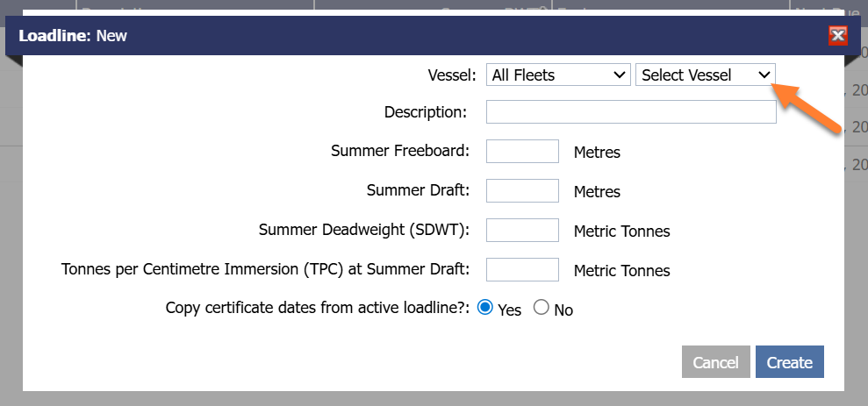Close the Loadline New dialog
Image resolution: width=868 pixels, height=406 pixels.
(x=837, y=36)
